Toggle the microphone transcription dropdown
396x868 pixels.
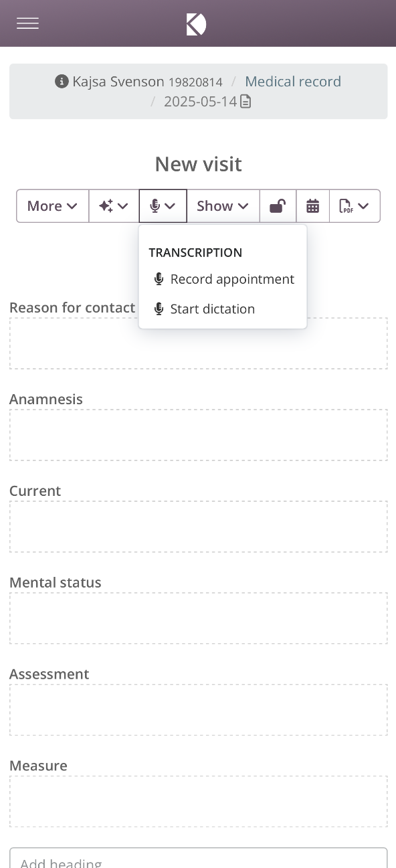click(x=163, y=206)
